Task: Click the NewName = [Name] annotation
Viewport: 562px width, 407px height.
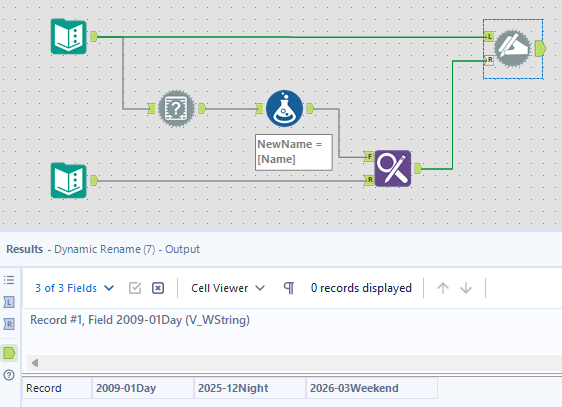Action: [x=294, y=152]
